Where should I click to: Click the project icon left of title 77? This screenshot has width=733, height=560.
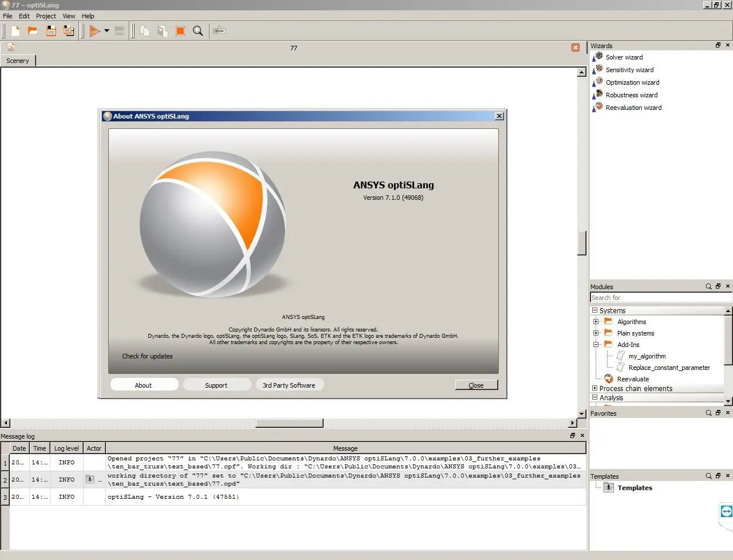coord(11,48)
